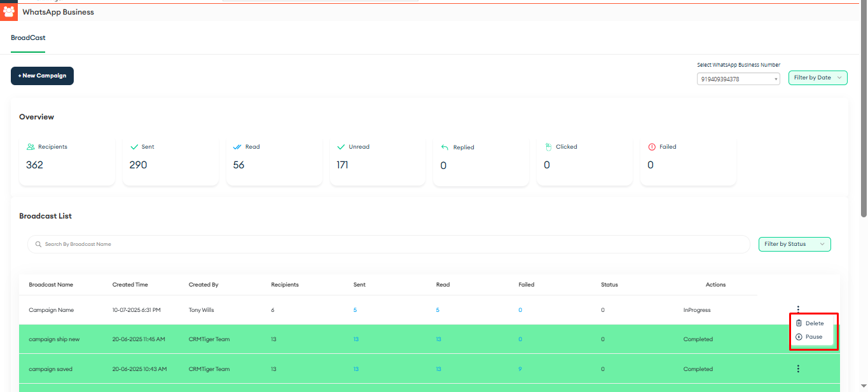Click the red Failed alert icon in Overview
This screenshot has height=392, width=868.
click(x=651, y=147)
